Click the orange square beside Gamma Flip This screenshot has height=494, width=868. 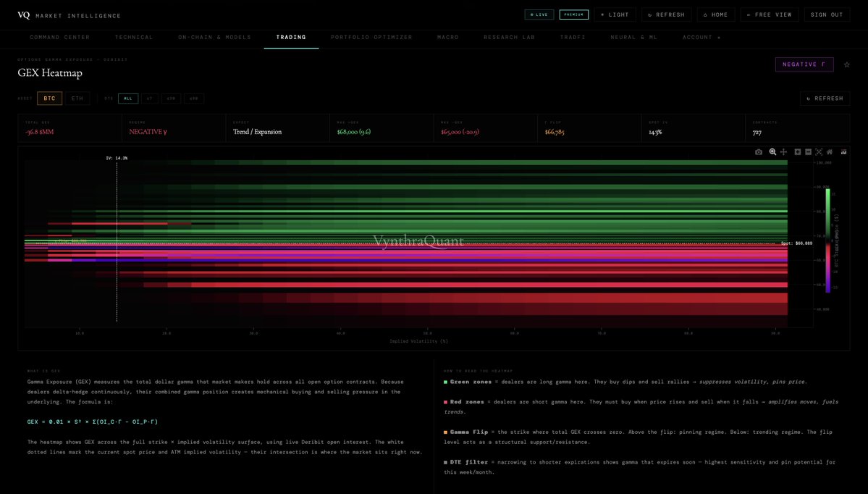tap(446, 432)
